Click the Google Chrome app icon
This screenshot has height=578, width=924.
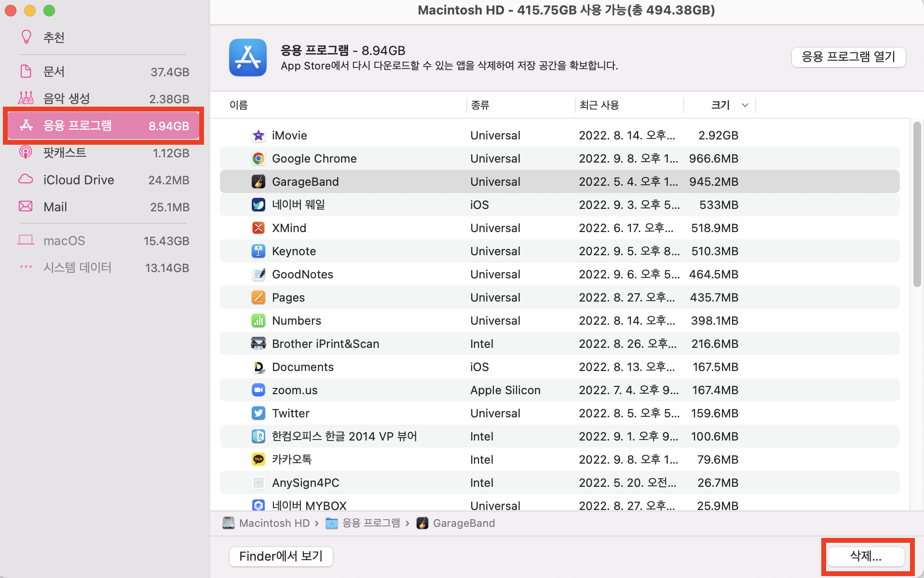click(x=258, y=159)
